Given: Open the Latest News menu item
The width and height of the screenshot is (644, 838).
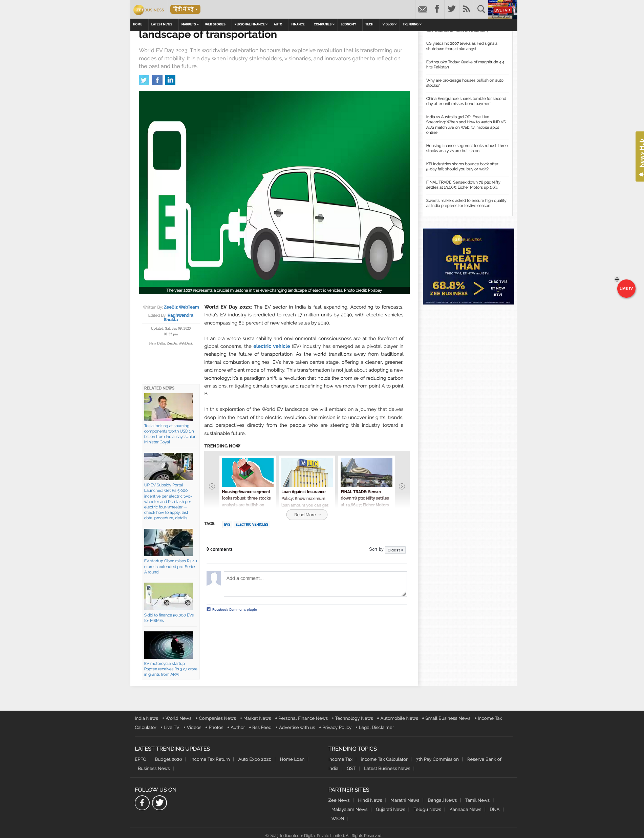Looking at the screenshot, I should [x=162, y=24].
